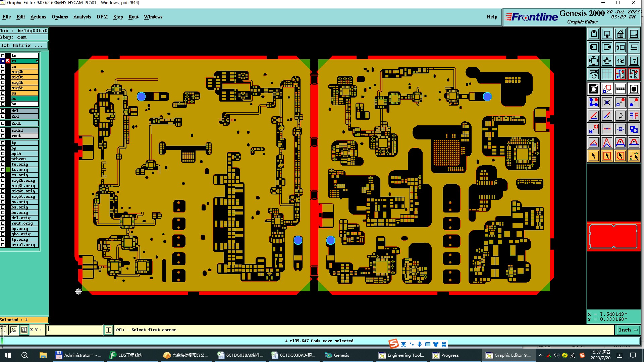Click the rotate arrow tool icon

click(620, 116)
